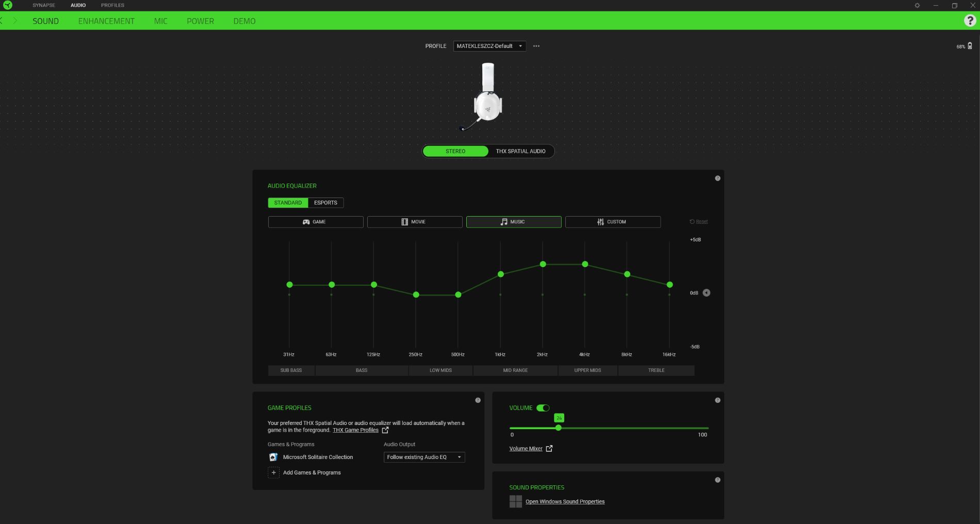Click Add Games & Programs
The image size is (980, 524).
pos(312,472)
